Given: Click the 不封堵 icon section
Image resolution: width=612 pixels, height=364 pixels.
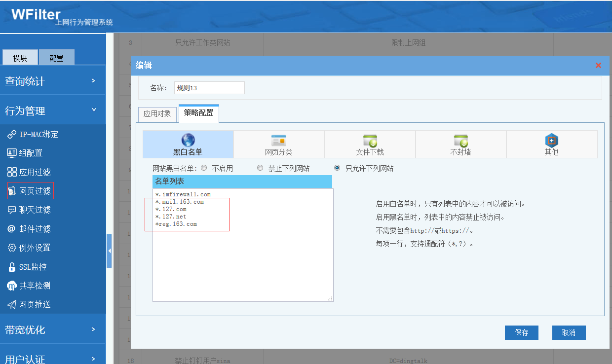Looking at the screenshot, I should (x=460, y=141).
